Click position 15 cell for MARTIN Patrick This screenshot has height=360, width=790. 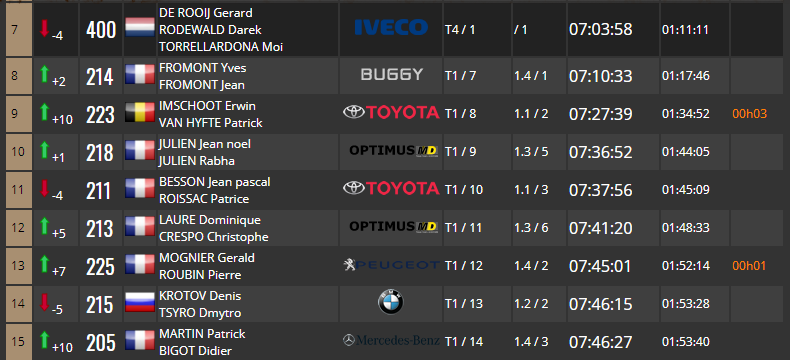pos(19,341)
